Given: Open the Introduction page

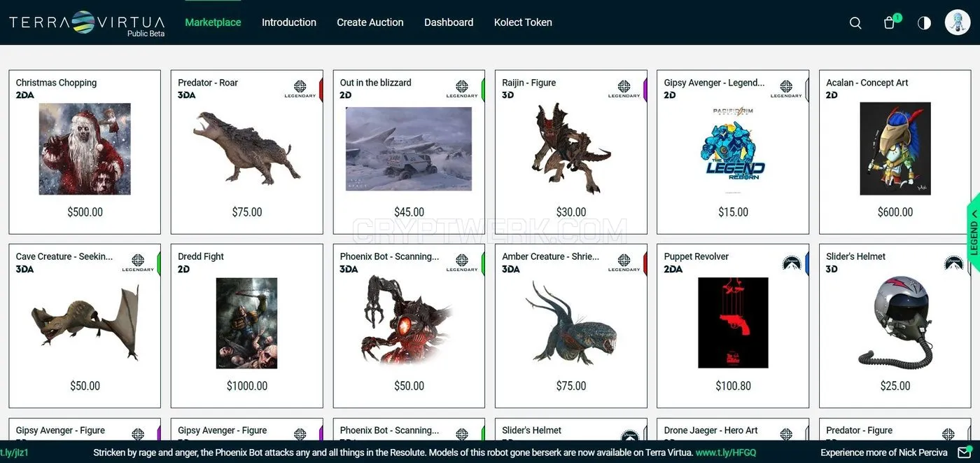Looking at the screenshot, I should coord(289,22).
